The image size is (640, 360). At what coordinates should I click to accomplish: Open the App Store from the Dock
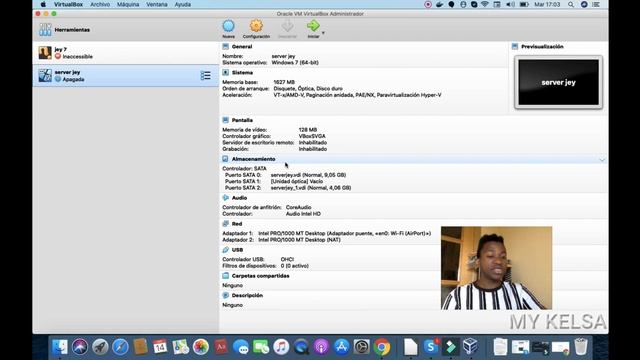[341, 347]
